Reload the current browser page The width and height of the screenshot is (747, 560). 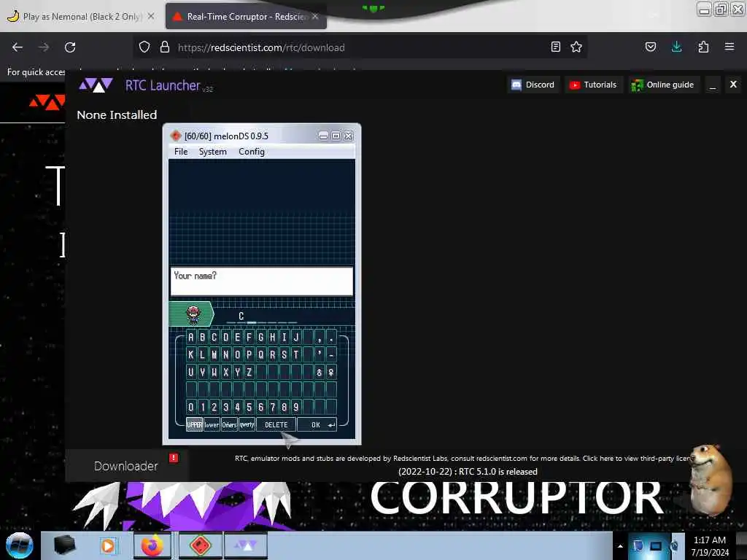(70, 47)
